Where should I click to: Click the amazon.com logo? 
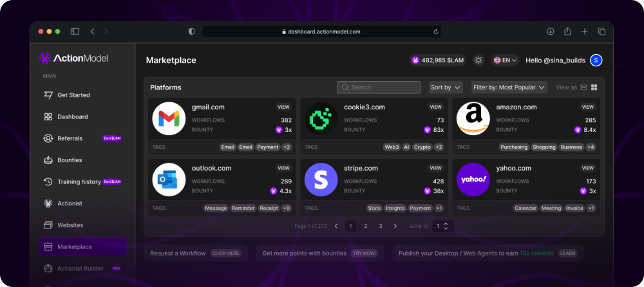[x=473, y=118]
